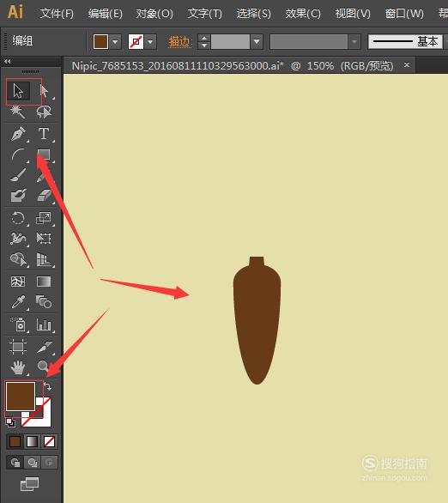Enable Draw Behind mode

32,463
